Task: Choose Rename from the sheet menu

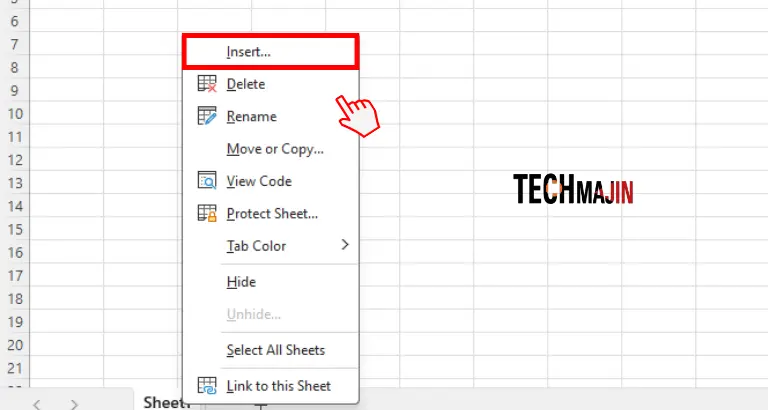Action: 271,116
